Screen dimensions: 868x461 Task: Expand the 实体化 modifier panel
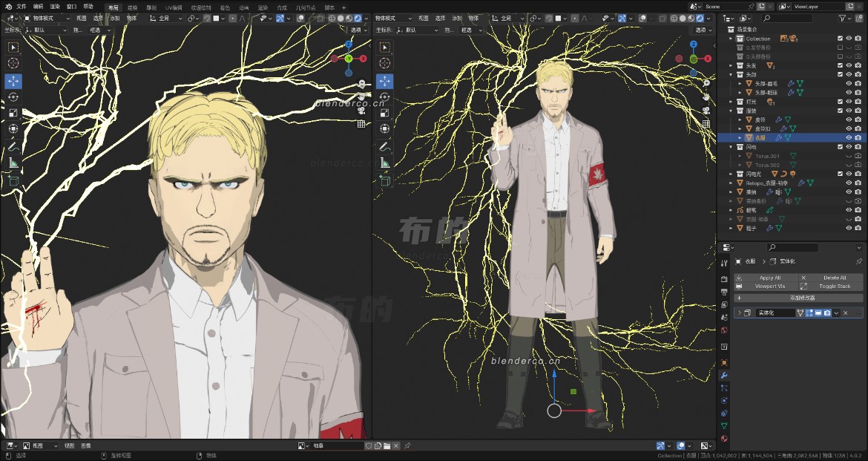pyautogui.click(x=740, y=313)
